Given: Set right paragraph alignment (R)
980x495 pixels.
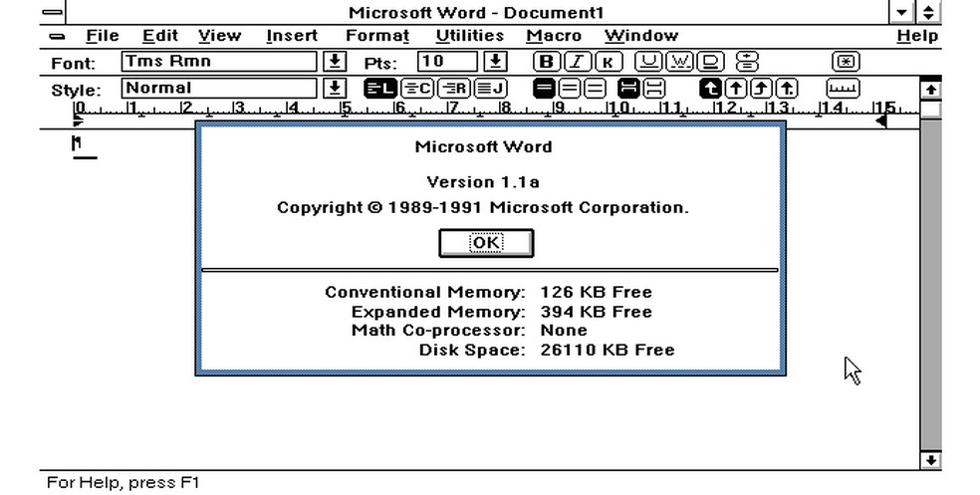Looking at the screenshot, I should click(x=454, y=88).
